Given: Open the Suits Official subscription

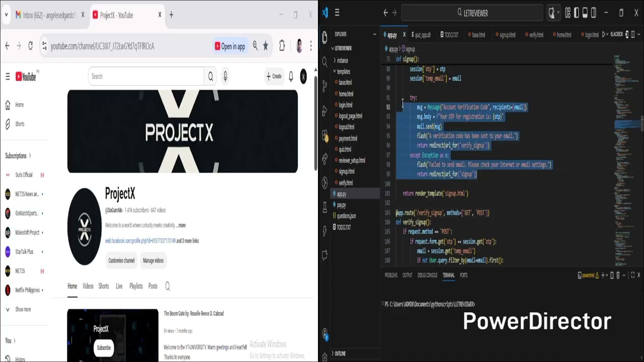Looking at the screenshot, I should click(x=24, y=175).
